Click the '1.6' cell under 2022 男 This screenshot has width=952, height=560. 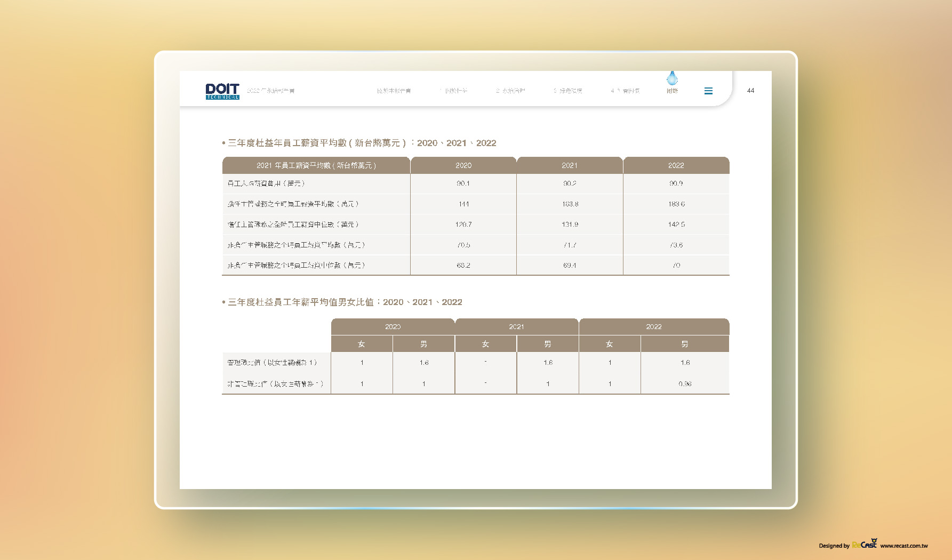[x=685, y=363]
